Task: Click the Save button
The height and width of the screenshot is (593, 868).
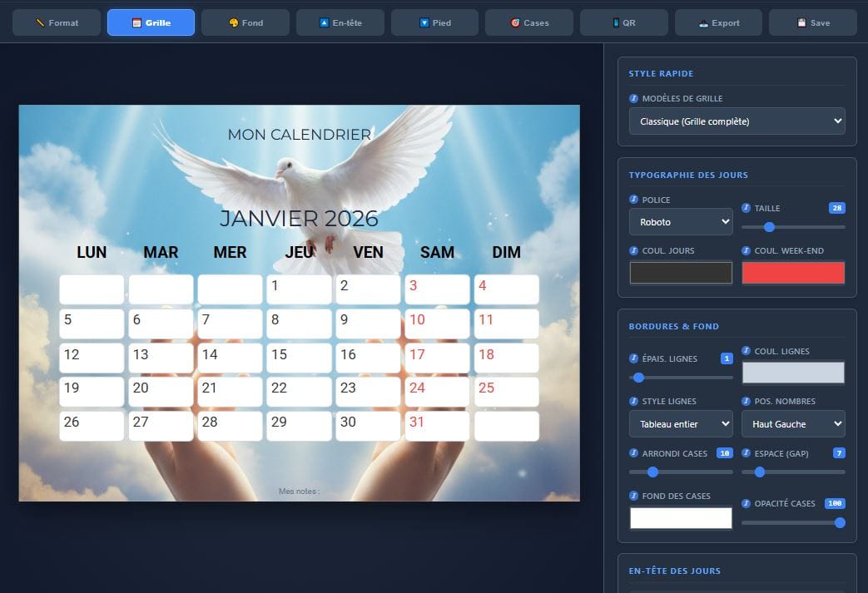Action: 812,22
